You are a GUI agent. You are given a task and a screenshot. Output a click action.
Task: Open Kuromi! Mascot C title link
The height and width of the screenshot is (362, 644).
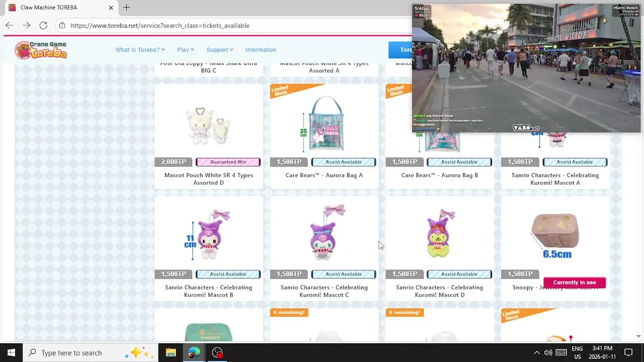click(x=324, y=291)
